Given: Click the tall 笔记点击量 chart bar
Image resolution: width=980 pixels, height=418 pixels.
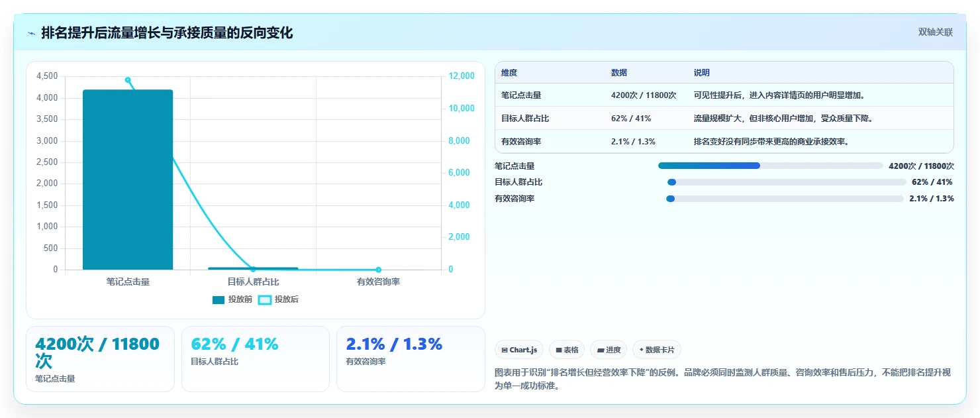Looking at the screenshot, I should click(128, 180).
